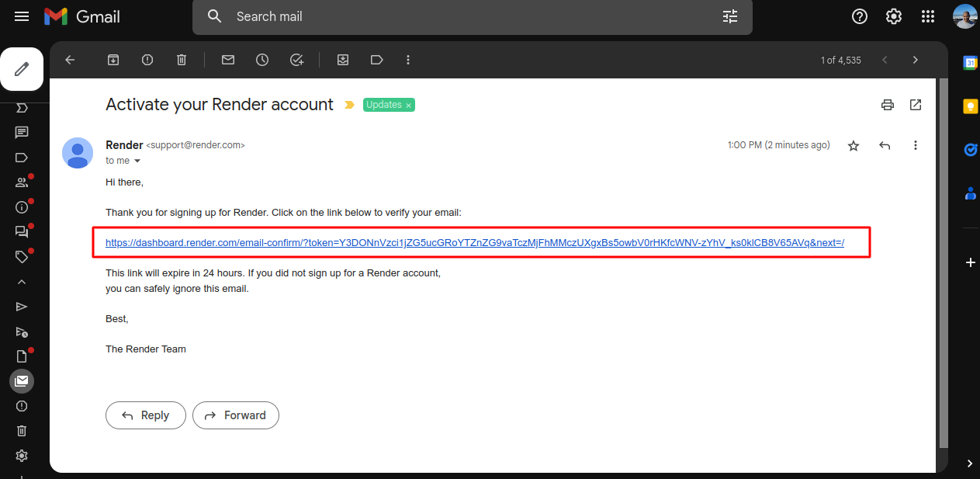
Task: Open search options filters
Action: [x=729, y=16]
